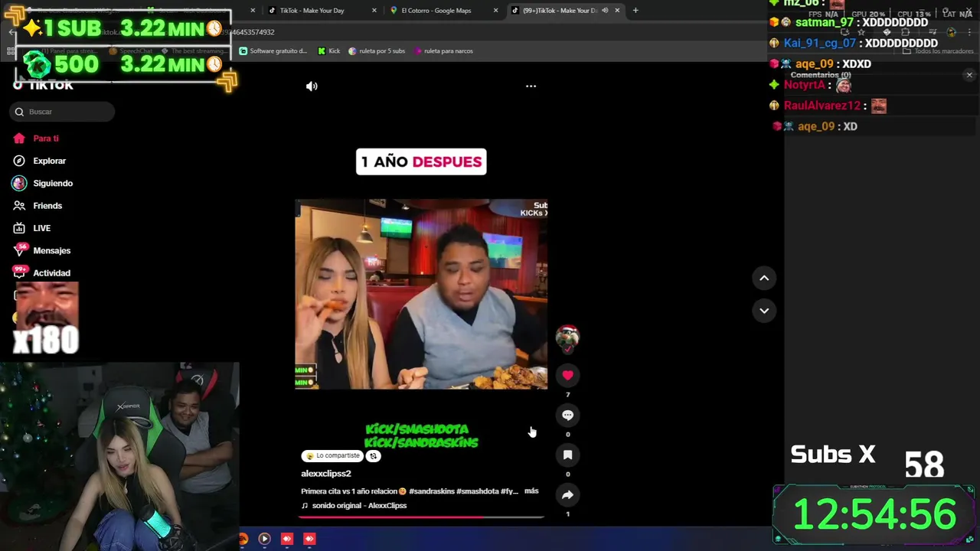Like the video with the heart icon
Image resolution: width=980 pixels, height=551 pixels.
(x=567, y=375)
